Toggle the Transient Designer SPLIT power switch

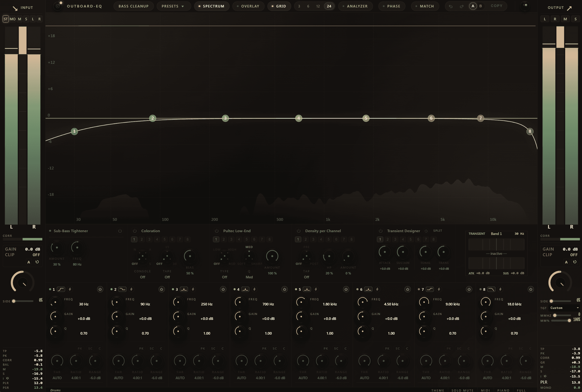pyautogui.click(x=426, y=231)
